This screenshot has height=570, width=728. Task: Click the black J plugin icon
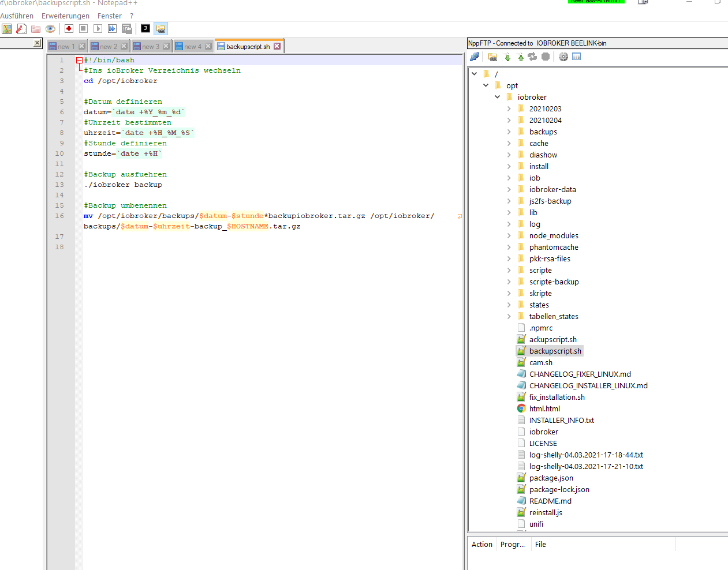tap(145, 28)
